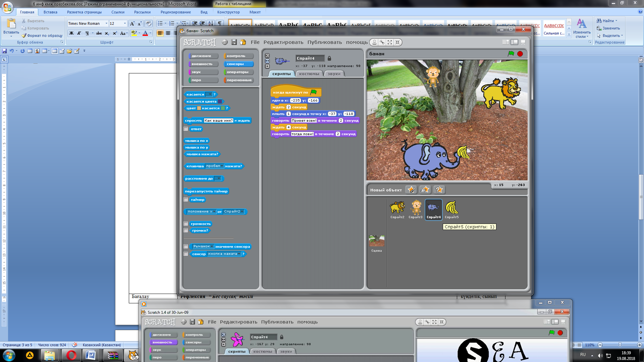
Task: Click the grow font button in Word
Action: [x=132, y=23]
